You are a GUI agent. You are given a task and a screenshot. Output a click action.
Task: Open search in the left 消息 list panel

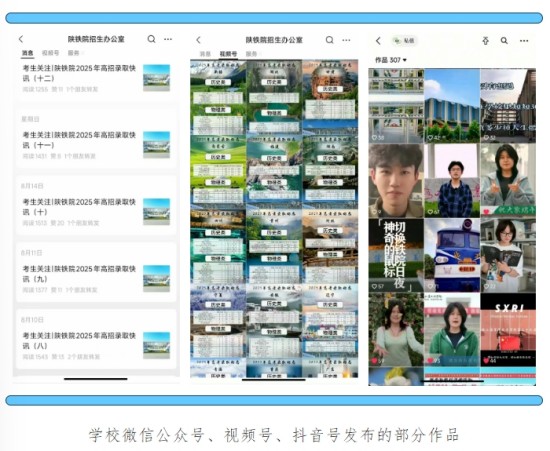tap(151, 39)
